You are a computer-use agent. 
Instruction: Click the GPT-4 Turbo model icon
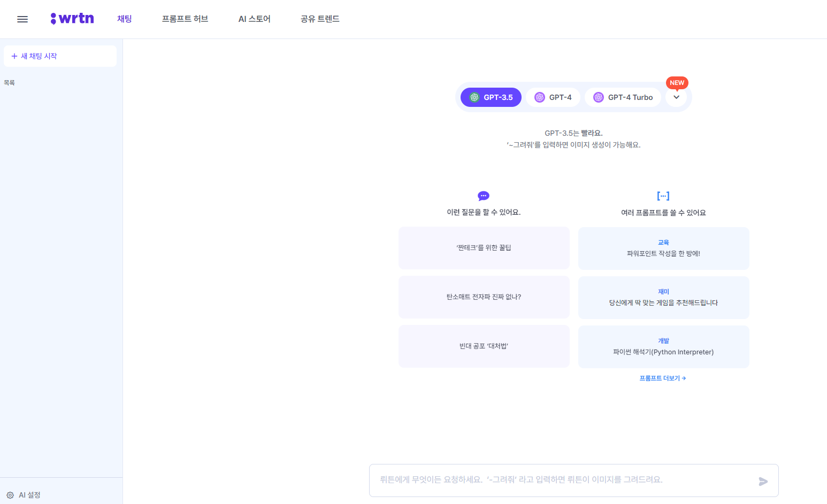[599, 97]
